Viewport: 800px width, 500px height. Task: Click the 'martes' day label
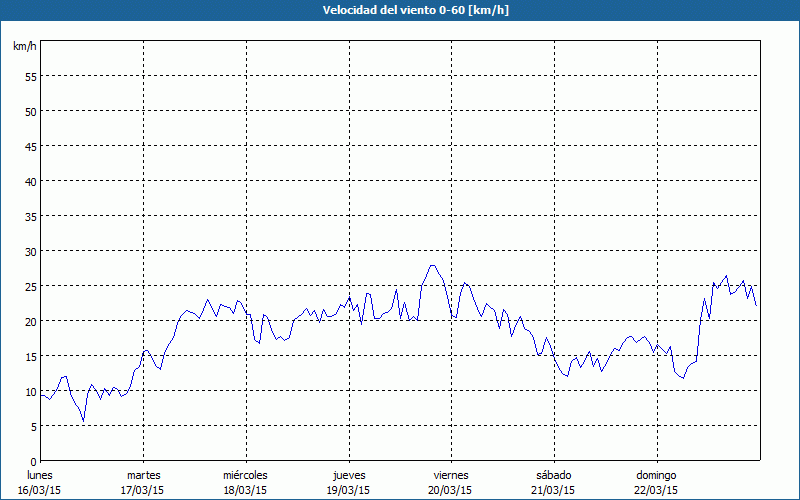click(x=143, y=475)
